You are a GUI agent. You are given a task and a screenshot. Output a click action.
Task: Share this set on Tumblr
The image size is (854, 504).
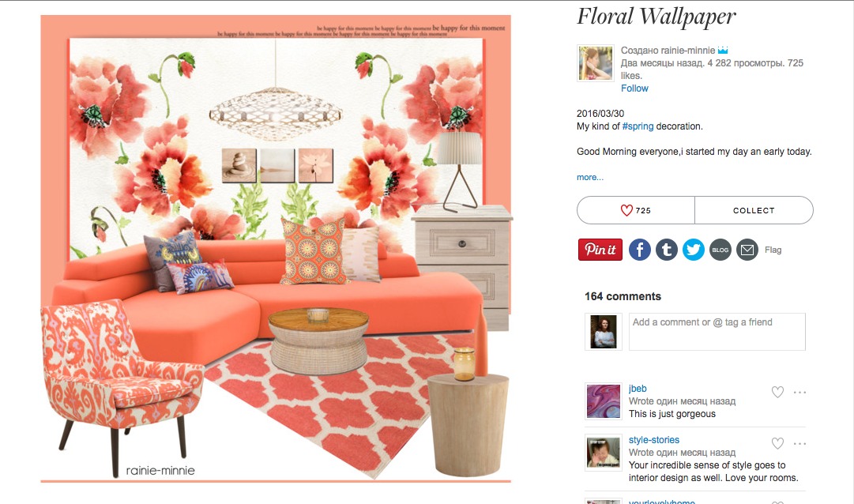click(x=667, y=250)
